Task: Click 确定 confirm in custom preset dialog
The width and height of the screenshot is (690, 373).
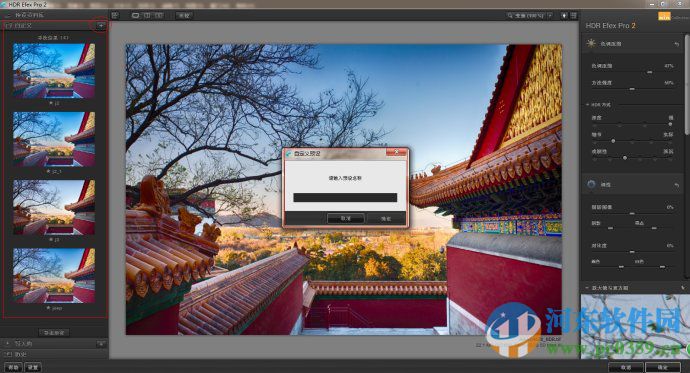Action: pyautogui.click(x=385, y=218)
